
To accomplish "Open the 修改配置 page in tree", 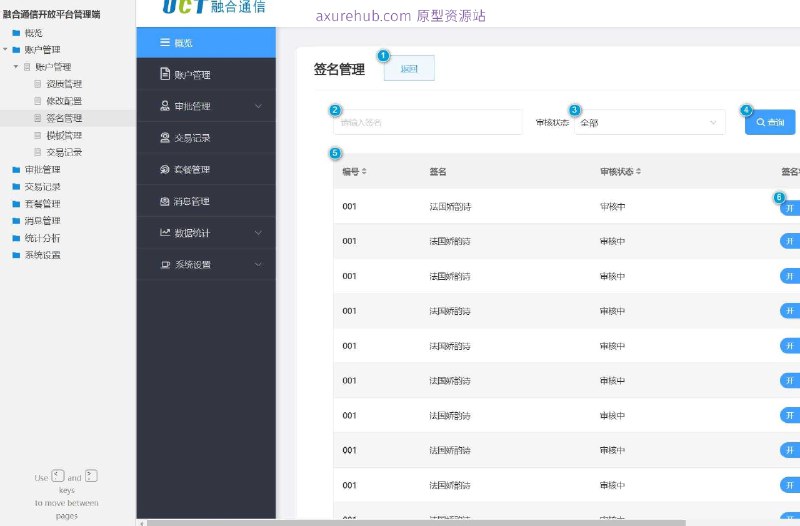I will (x=64, y=101).
